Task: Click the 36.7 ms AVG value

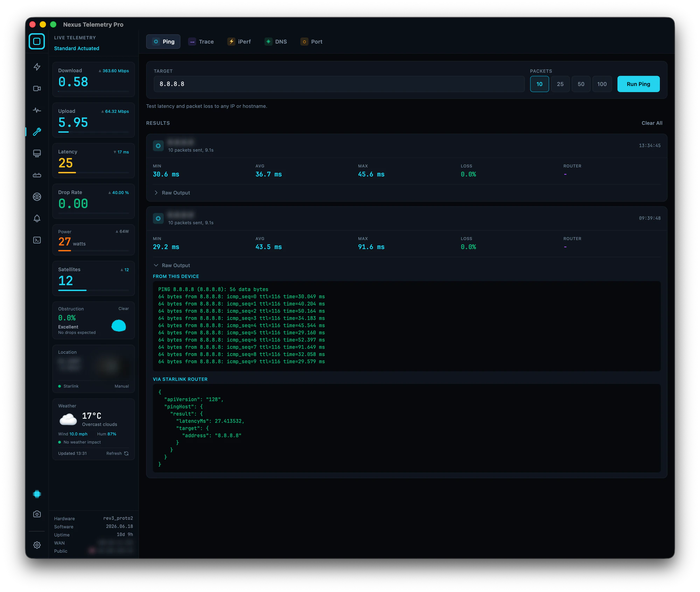Action: coord(268,174)
